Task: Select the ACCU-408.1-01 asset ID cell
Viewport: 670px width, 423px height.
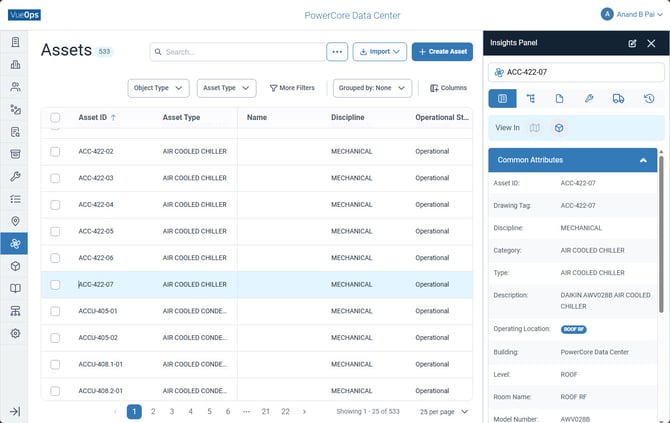Action: coord(100,364)
